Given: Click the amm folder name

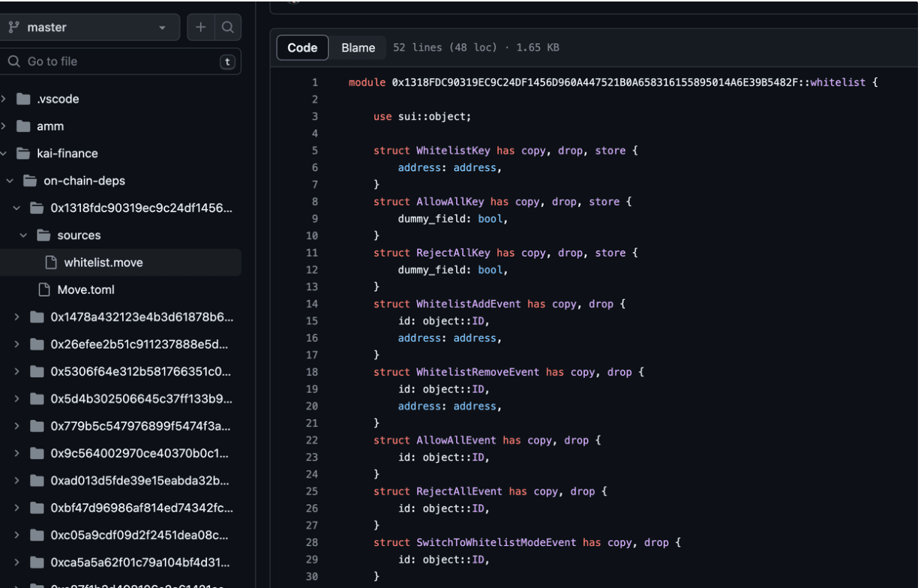Looking at the screenshot, I should (x=50, y=126).
